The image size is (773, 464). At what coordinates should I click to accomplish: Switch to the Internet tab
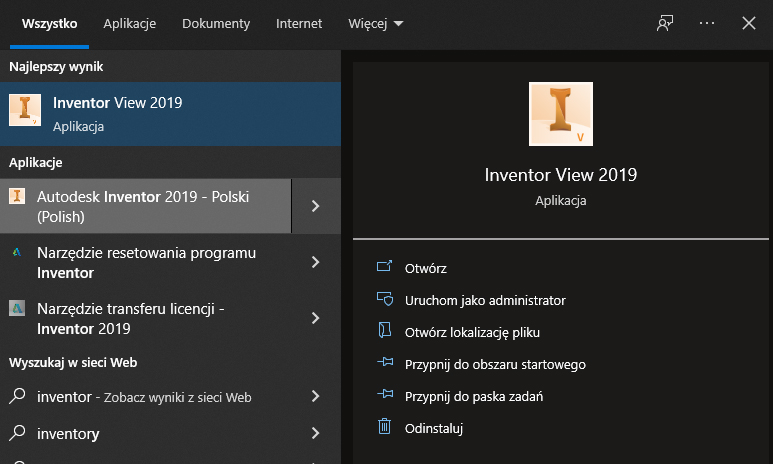pos(299,24)
